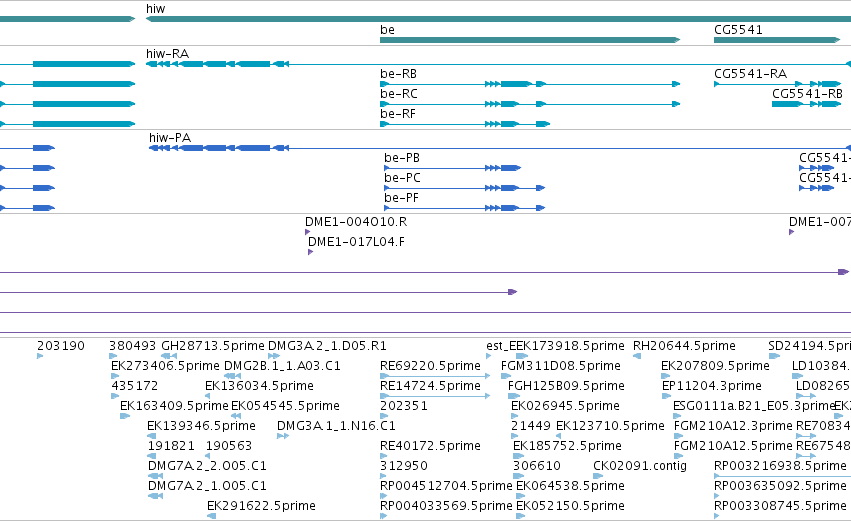
Task: Select the CG5541 gene label
Action: 738,30
